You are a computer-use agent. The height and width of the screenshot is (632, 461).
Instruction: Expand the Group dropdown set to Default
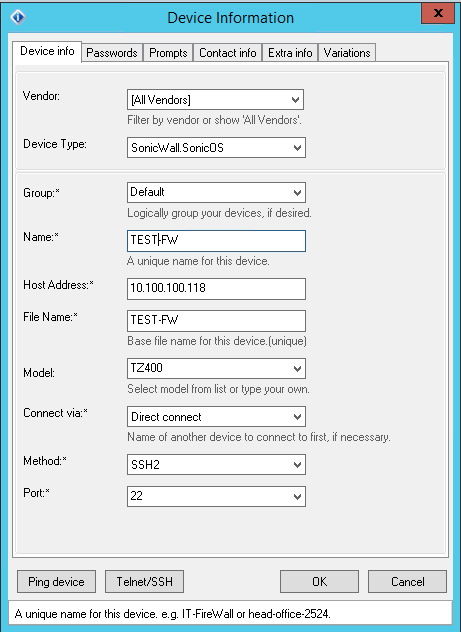[216, 192]
